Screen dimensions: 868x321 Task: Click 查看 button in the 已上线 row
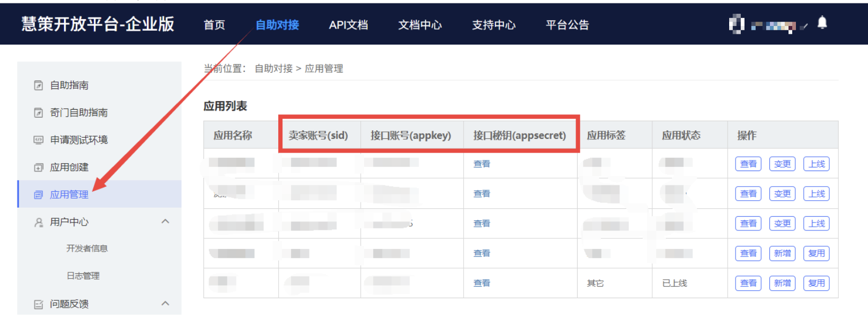click(748, 283)
